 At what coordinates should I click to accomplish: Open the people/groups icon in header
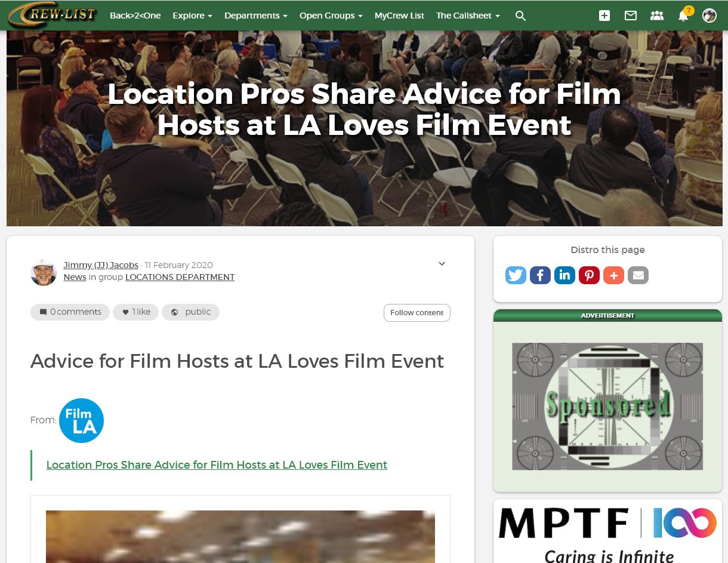657,16
